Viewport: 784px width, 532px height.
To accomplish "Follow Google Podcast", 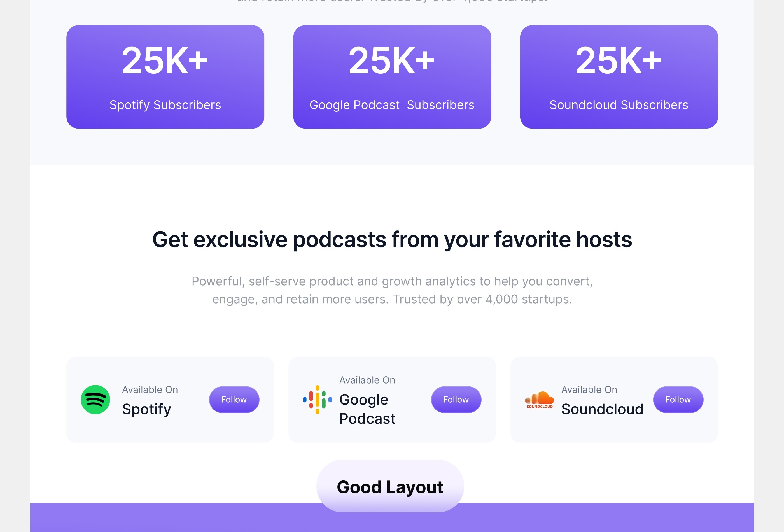I will 456,400.
